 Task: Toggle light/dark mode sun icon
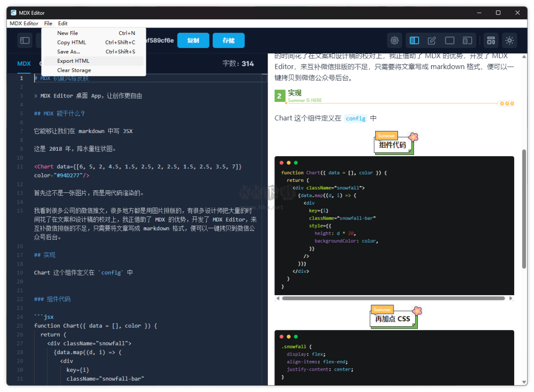pyautogui.click(x=509, y=41)
